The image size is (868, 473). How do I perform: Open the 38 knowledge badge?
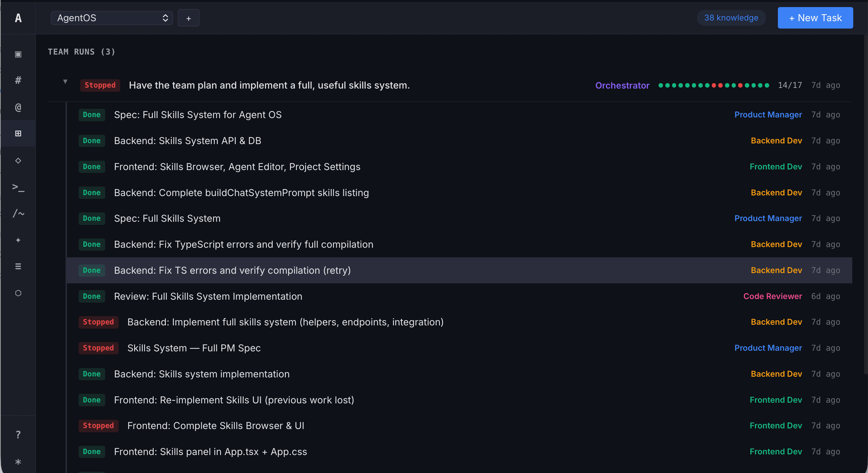(x=731, y=18)
